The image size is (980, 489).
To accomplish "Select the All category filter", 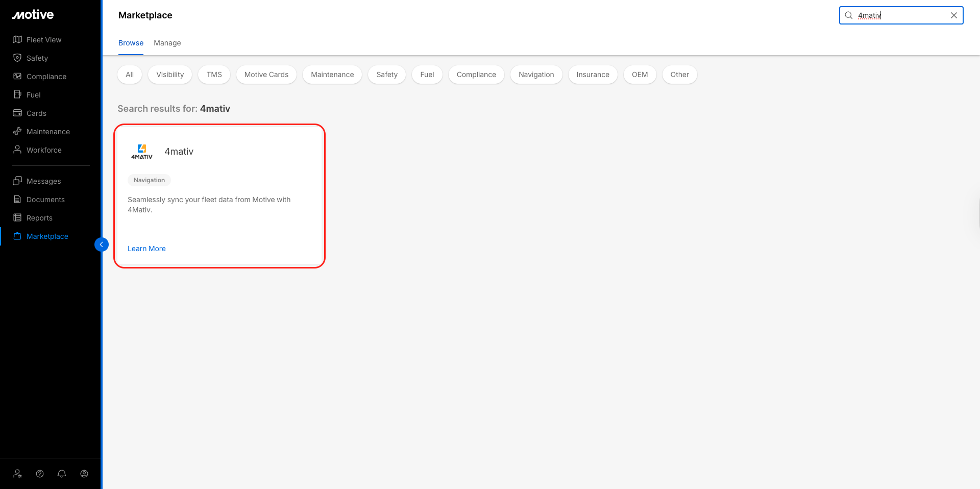I will [x=130, y=75].
